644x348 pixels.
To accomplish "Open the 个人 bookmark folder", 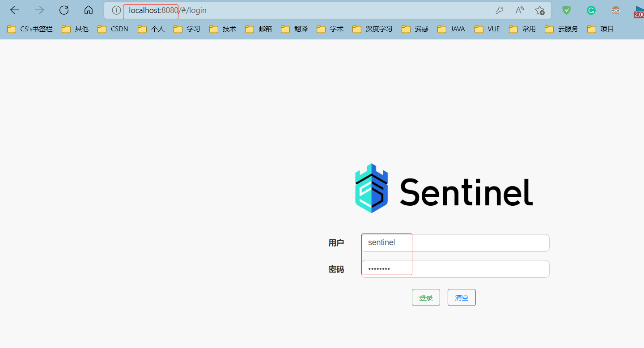I will point(151,29).
